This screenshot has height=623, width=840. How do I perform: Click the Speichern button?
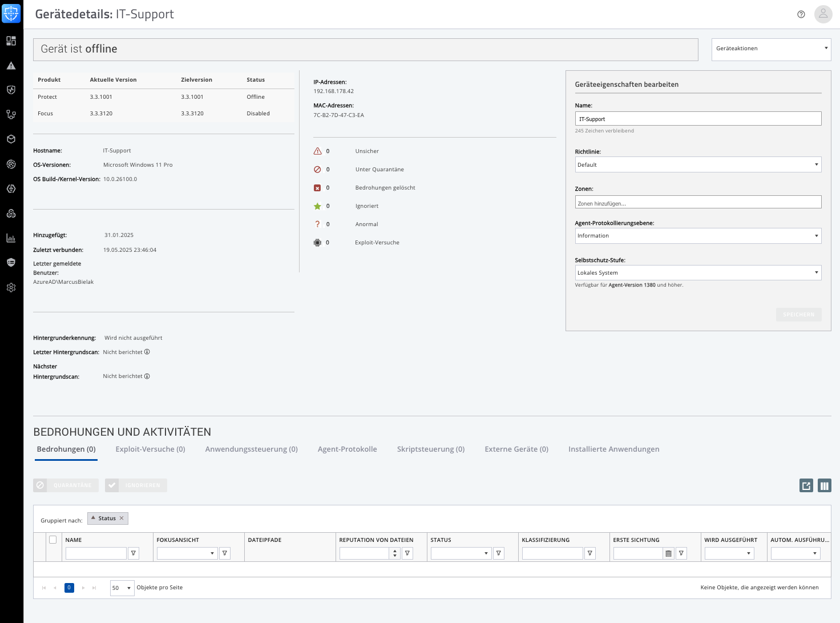[x=798, y=315]
